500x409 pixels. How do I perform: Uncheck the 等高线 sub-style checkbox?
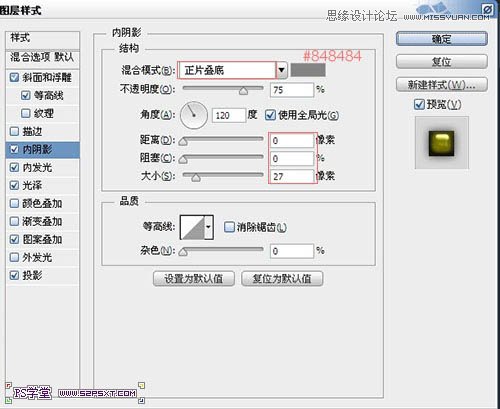click(x=26, y=95)
